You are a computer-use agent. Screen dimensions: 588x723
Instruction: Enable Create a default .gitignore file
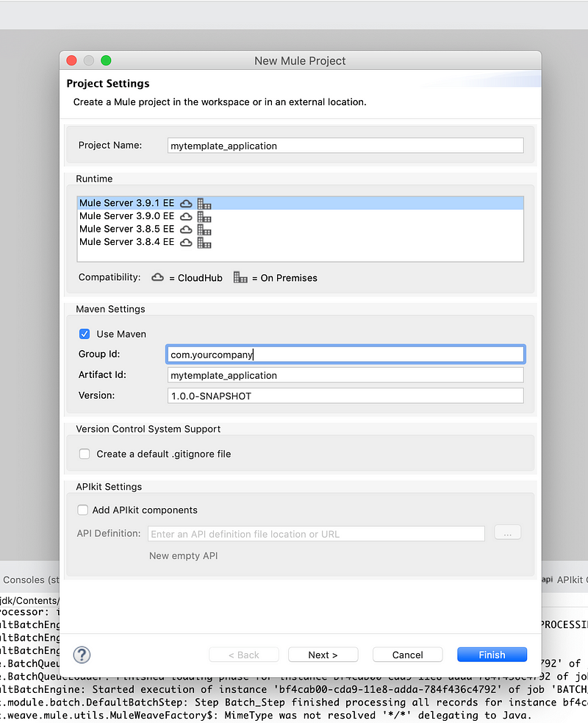click(x=85, y=454)
